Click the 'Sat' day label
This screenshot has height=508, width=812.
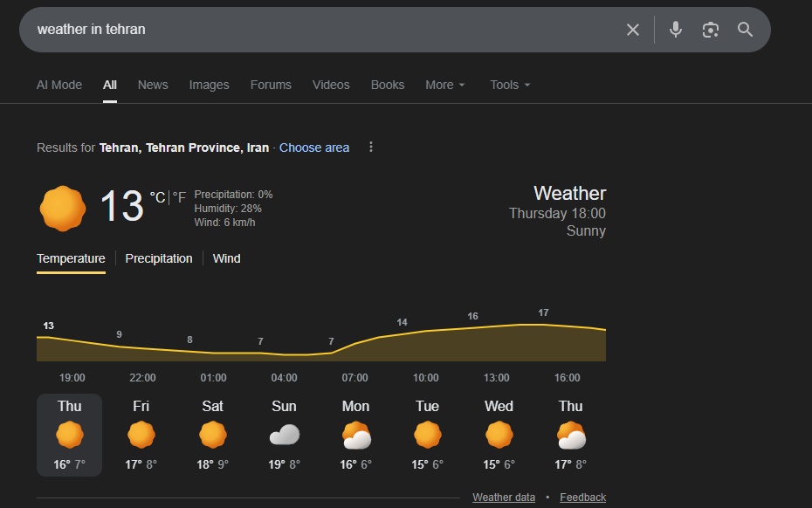[x=213, y=406]
